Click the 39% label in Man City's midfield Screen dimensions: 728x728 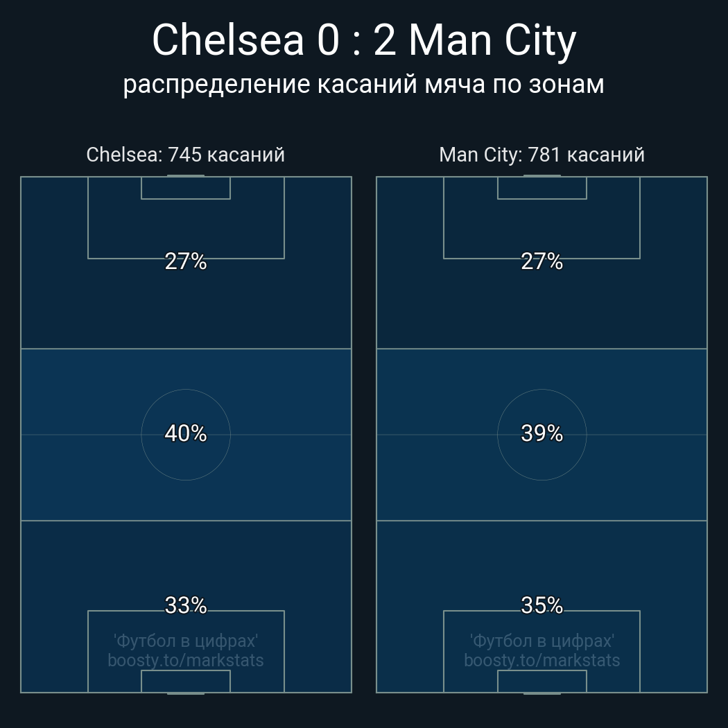point(541,433)
